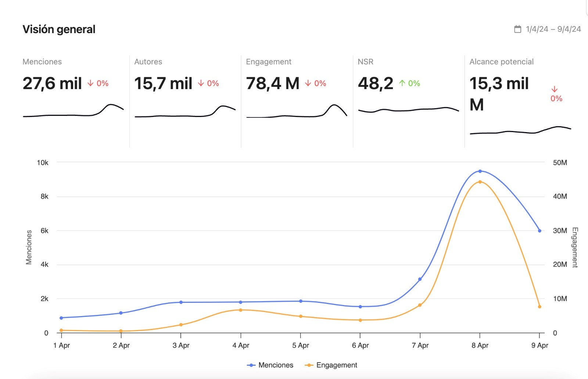Select the Menciones peak point on 8 Apr
The height and width of the screenshot is (379, 588).
point(480,171)
